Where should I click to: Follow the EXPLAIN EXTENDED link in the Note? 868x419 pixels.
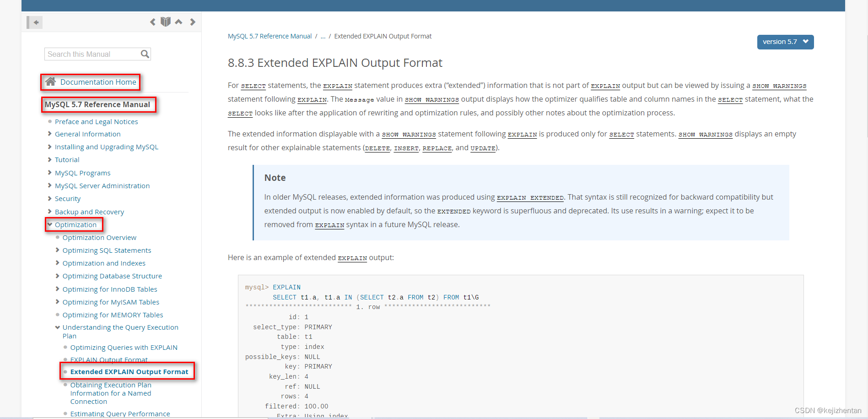tap(530, 197)
